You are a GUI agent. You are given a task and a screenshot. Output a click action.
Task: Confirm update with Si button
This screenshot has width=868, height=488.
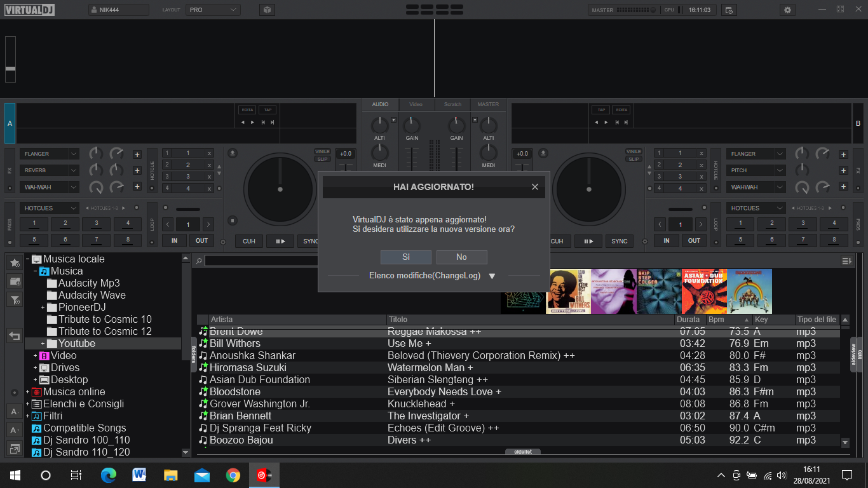406,257
